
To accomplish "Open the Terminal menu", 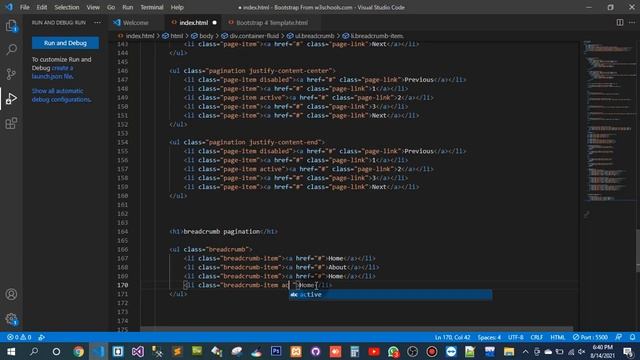I will [x=152, y=7].
